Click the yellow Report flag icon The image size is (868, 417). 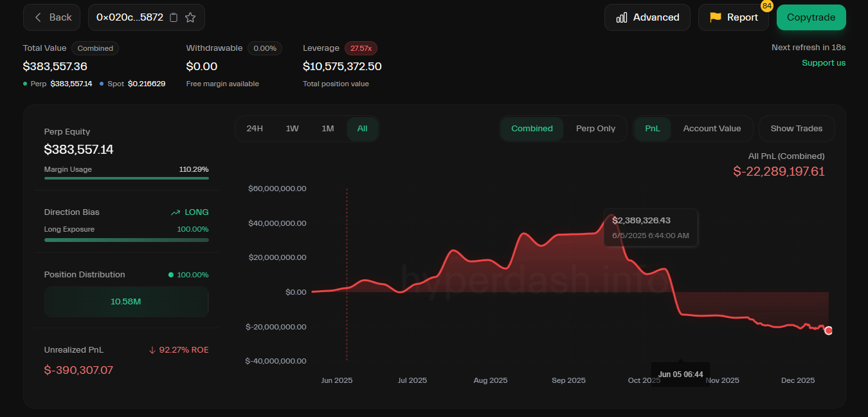coord(715,17)
